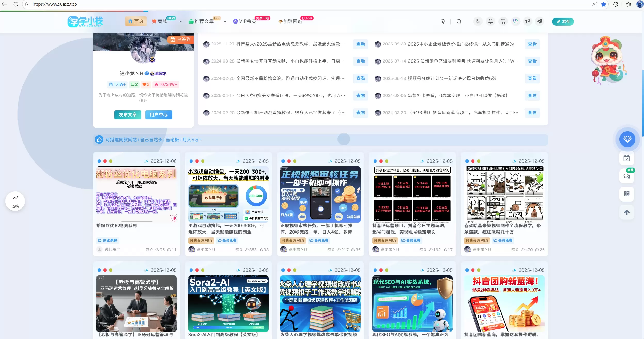Screen dimensions: 644x339
Task: Open the shopping cart icon
Action: click(x=503, y=21)
